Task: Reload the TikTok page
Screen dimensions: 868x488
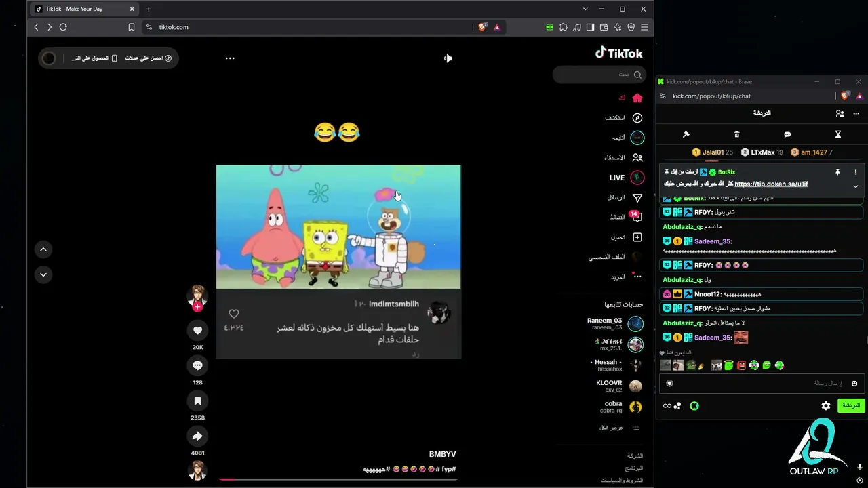Action: point(63,27)
